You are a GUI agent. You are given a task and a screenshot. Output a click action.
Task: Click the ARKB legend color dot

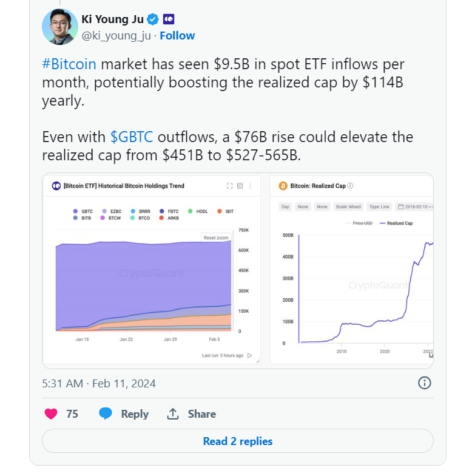click(162, 217)
